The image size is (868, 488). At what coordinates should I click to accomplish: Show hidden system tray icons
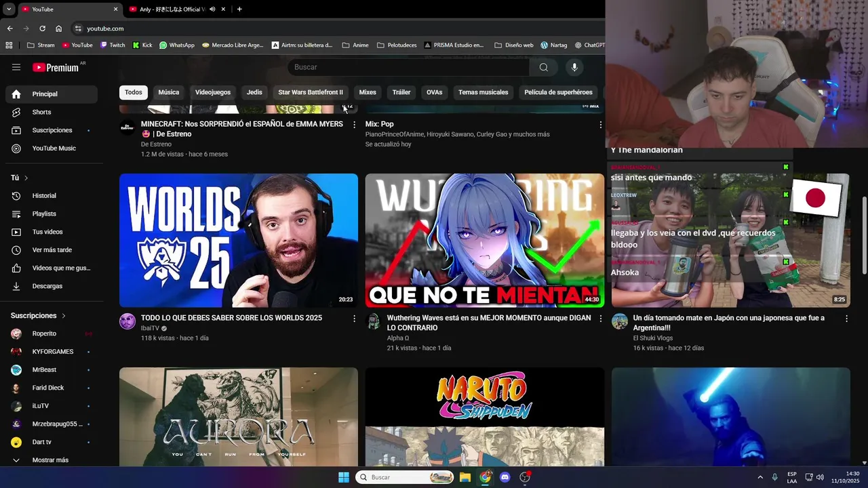pyautogui.click(x=760, y=477)
